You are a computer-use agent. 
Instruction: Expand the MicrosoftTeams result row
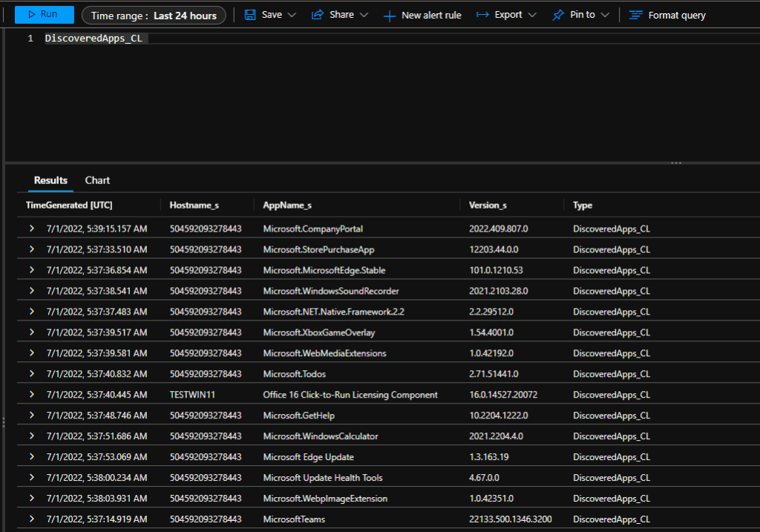(x=32, y=519)
